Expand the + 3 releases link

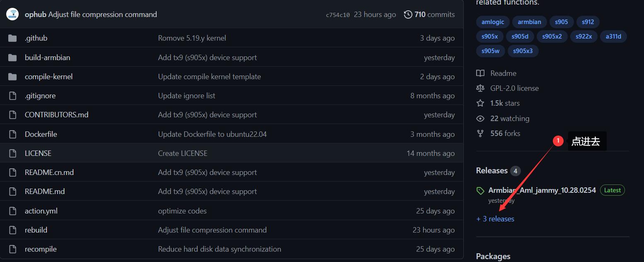click(495, 218)
